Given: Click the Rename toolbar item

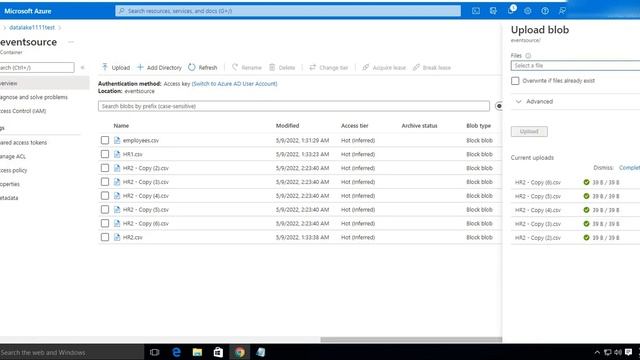Looking at the screenshot, I should pyautogui.click(x=247, y=67).
